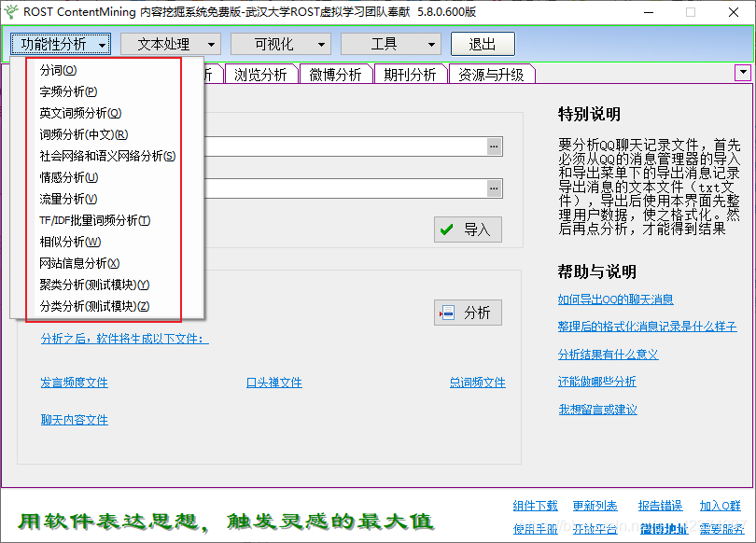Image resolution: width=756 pixels, height=543 pixels.
Task: Click the 报告错误 link
Action: (x=660, y=506)
